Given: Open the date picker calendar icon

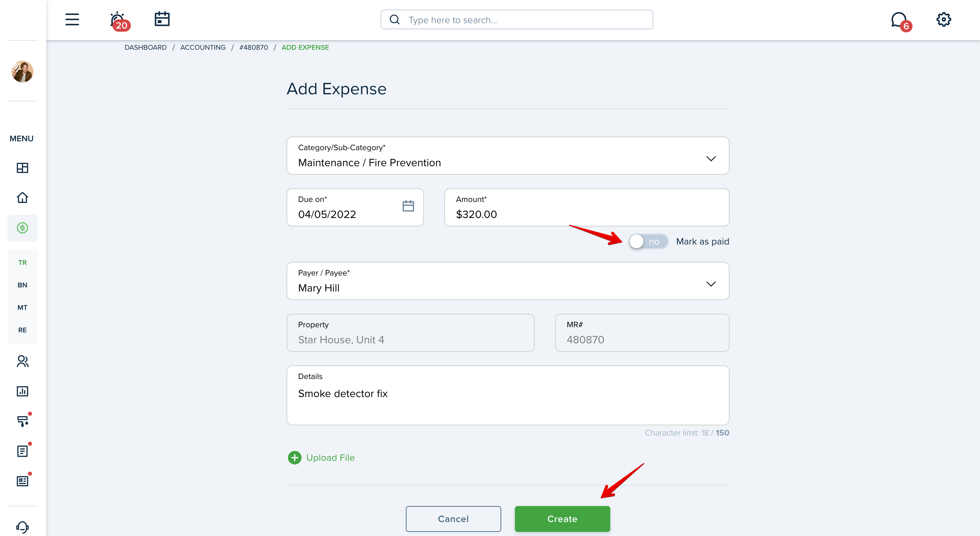Looking at the screenshot, I should tap(408, 206).
